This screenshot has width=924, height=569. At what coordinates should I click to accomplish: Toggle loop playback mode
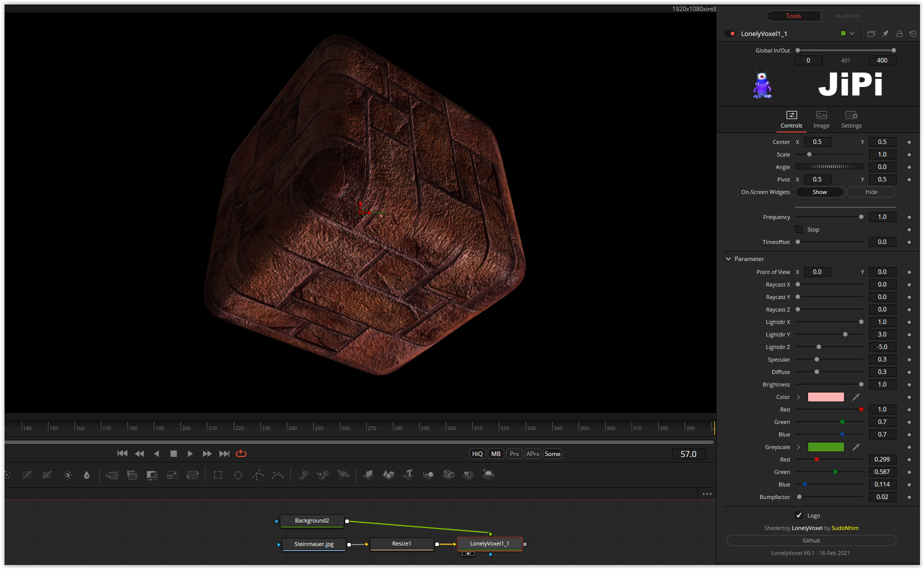pyautogui.click(x=241, y=453)
